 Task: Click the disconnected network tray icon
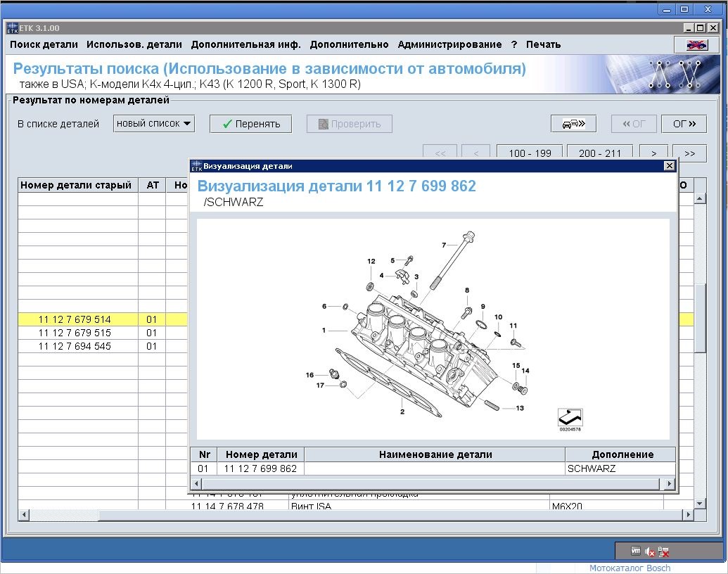[x=663, y=551]
